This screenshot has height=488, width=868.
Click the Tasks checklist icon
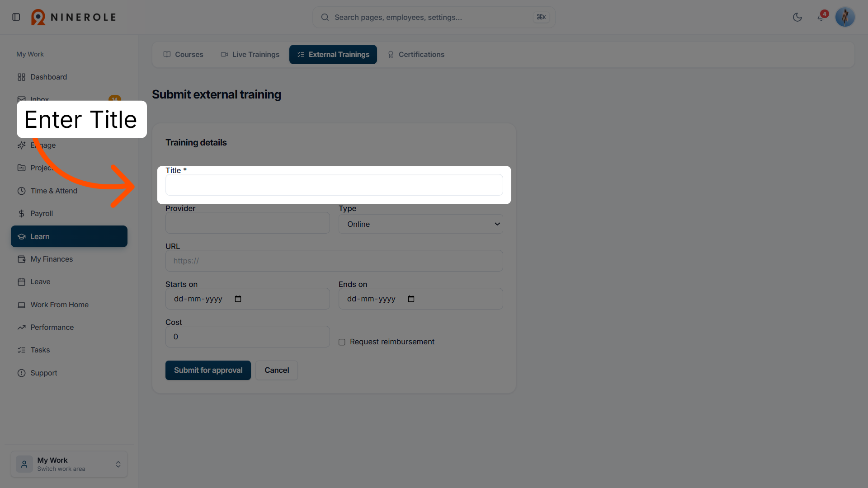21,350
